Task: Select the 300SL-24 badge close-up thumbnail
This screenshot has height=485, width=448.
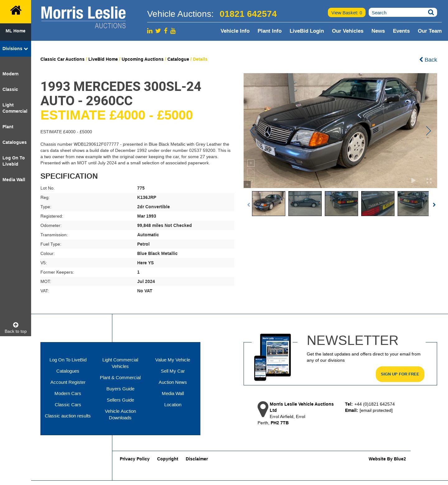Action: (x=378, y=204)
